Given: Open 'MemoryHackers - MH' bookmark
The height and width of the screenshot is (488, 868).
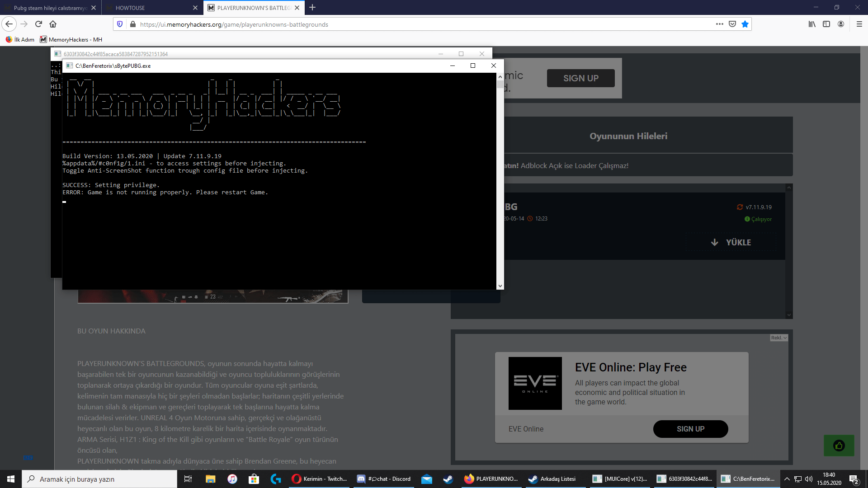Looking at the screenshot, I should (71, 39).
